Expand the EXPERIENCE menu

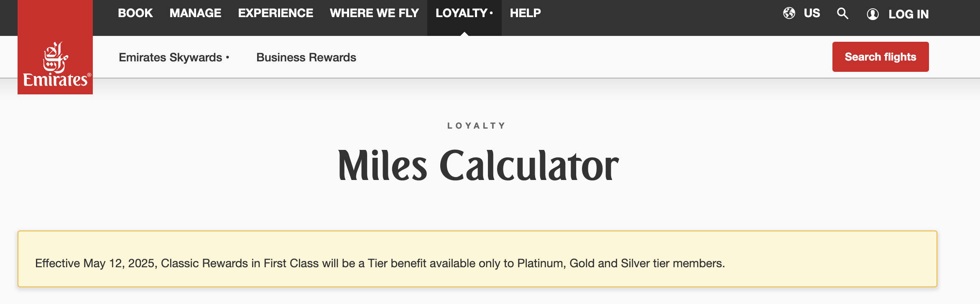click(x=276, y=13)
